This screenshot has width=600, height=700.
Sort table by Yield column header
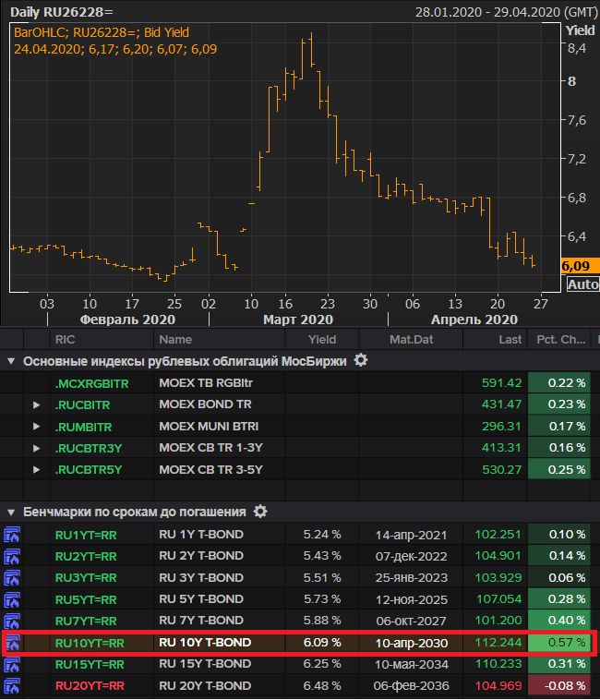coord(321,339)
